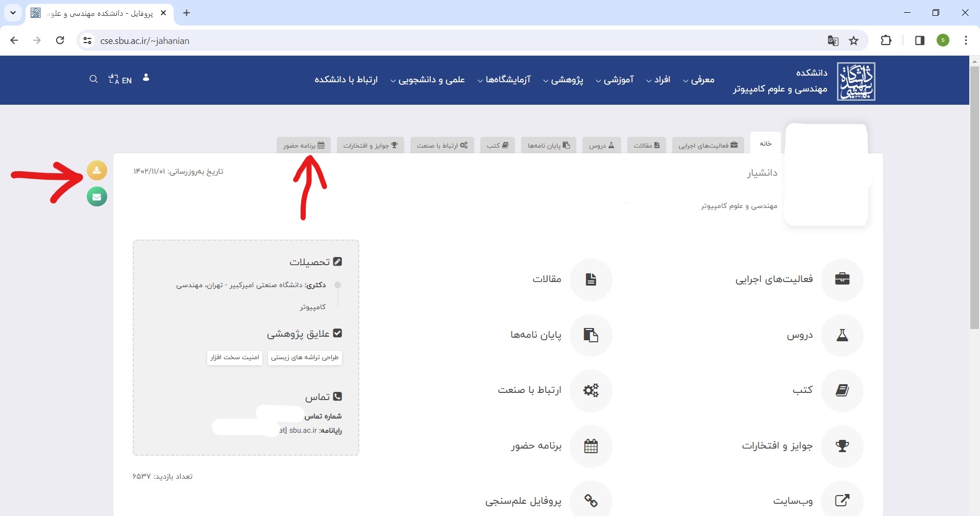Click the طراحی تراشه های زیستی tag
Image resolution: width=980 pixels, height=516 pixels.
click(305, 358)
